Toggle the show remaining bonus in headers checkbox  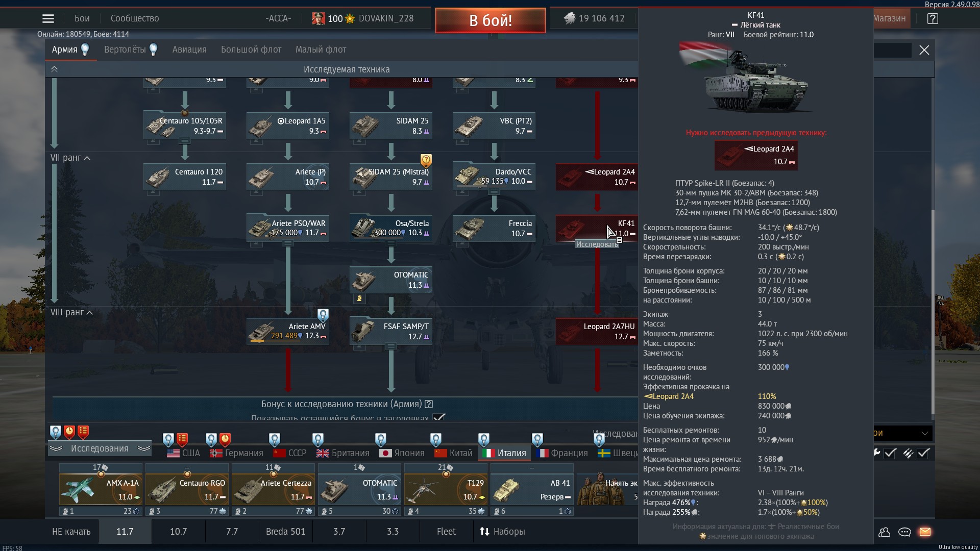(x=439, y=418)
